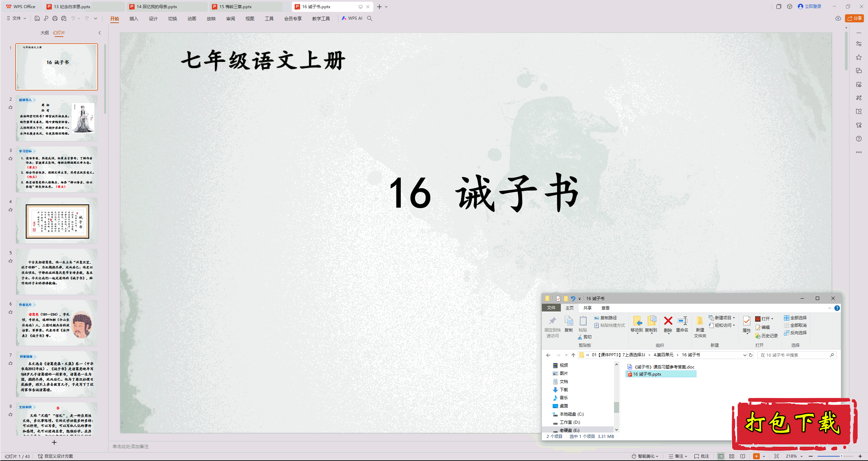868x461 pixels.
Task: Click 反向选择 in Explorer ribbon
Action: [795, 333]
